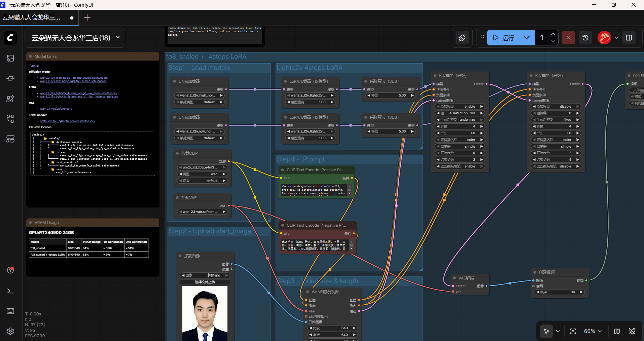644x341 pixels.
Task: Click the fit view icon
Action: (573, 331)
